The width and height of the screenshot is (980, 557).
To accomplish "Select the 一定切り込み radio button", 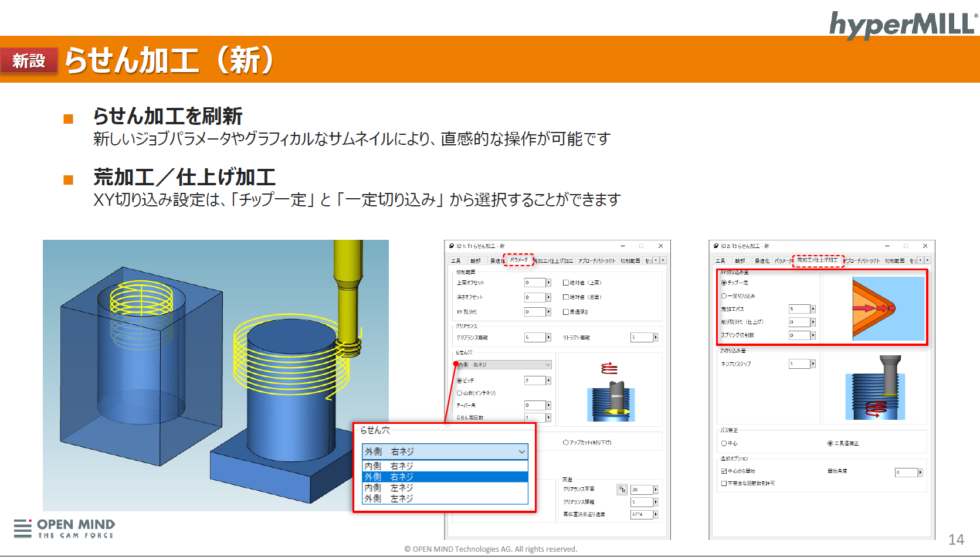I will pos(724,296).
